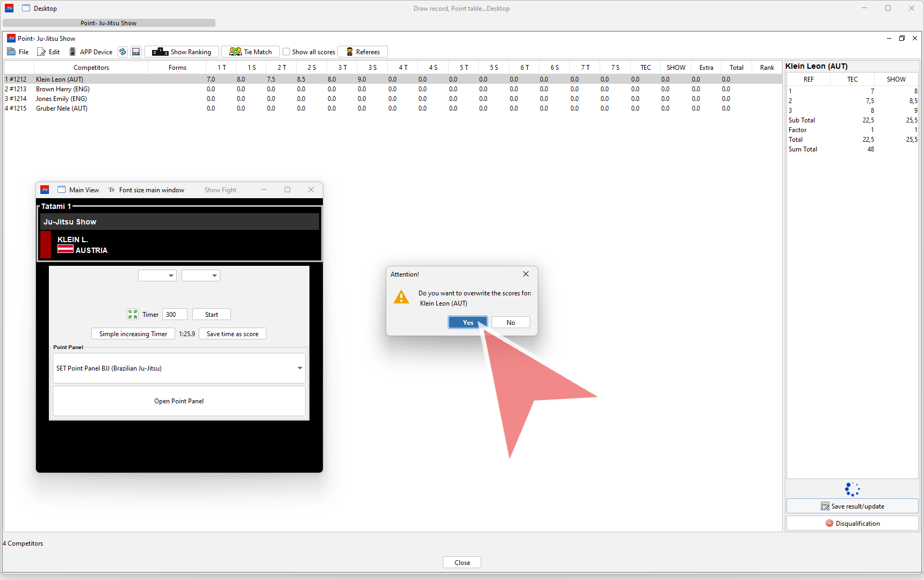
Task: Confirm overwrite by clicking Yes
Action: tap(468, 322)
